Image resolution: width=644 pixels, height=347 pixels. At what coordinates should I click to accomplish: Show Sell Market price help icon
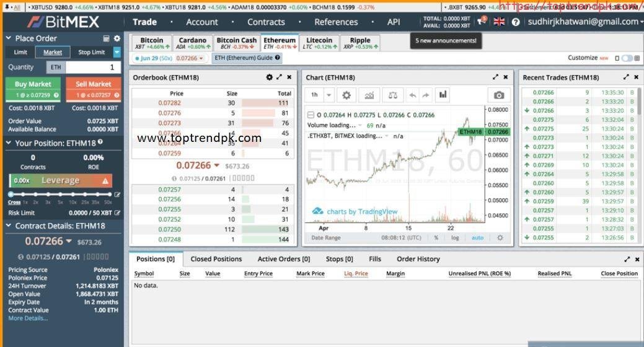pos(117,95)
